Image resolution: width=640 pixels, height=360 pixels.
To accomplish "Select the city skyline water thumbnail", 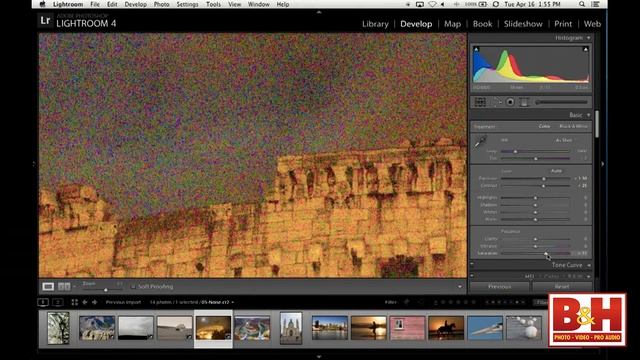I will coord(330,328).
